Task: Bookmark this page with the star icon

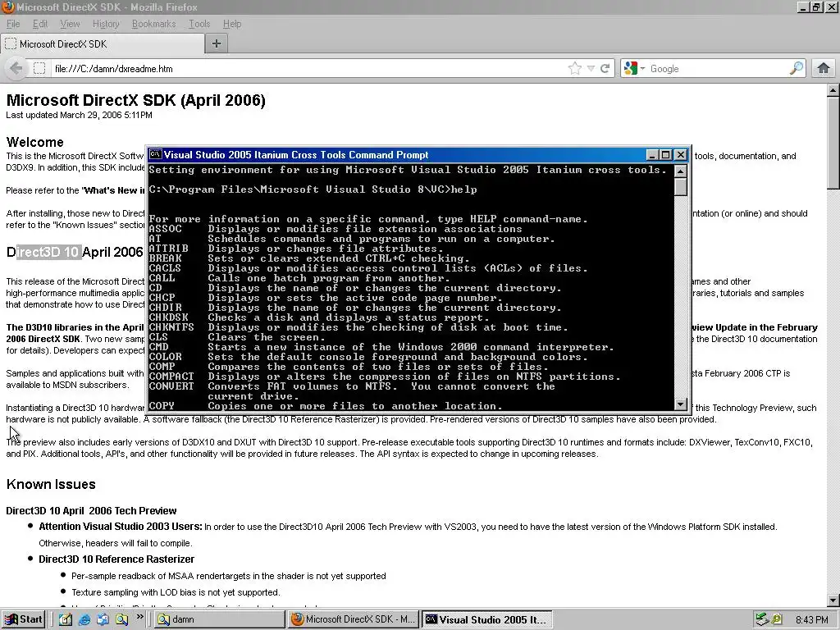Action: pyautogui.click(x=575, y=69)
